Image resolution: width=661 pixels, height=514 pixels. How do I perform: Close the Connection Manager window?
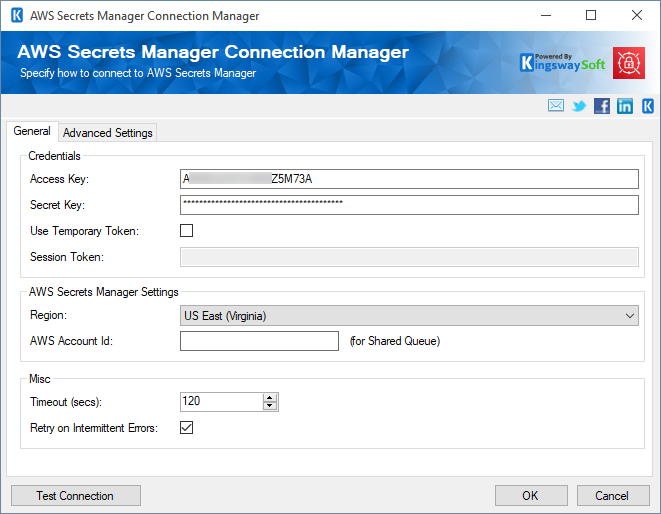tap(637, 16)
